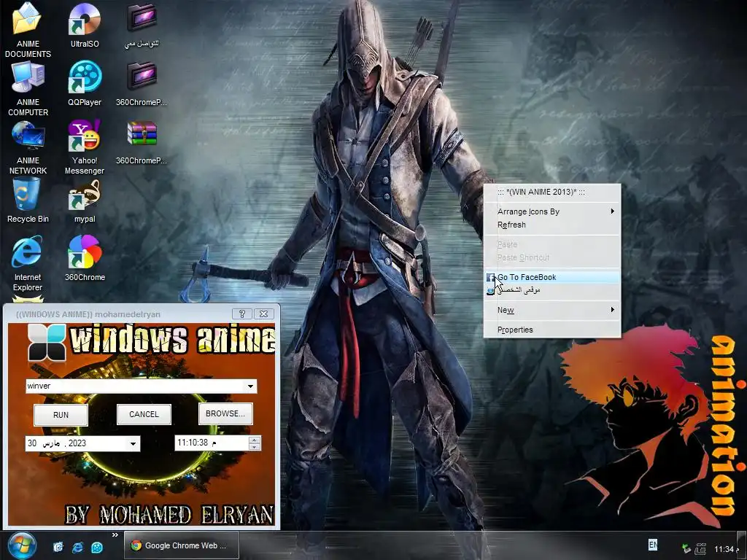Select the Arabic personal site menu item
Viewport: 747px width, 560px height.
click(x=552, y=290)
